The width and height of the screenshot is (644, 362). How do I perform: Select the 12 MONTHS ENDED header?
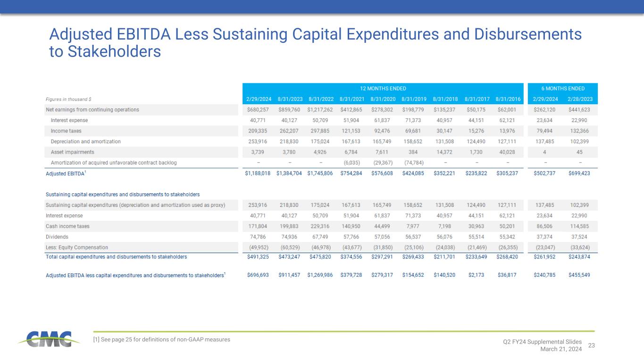[383, 89]
